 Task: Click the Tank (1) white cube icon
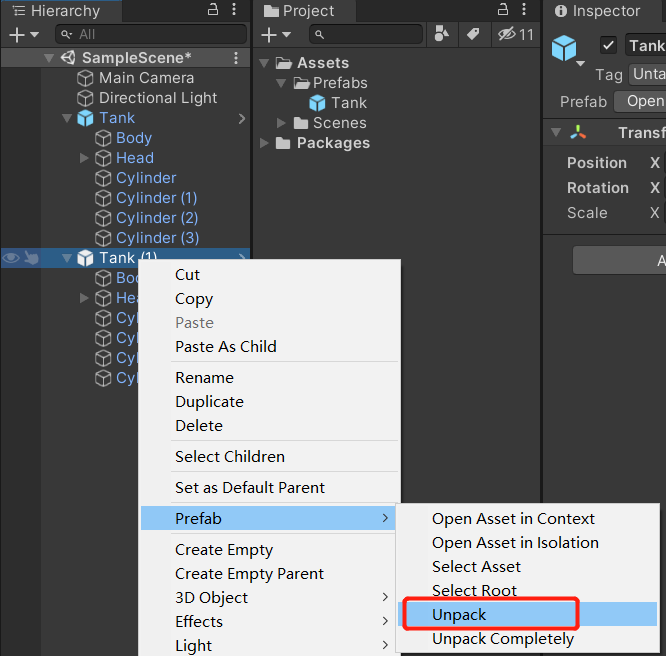[x=85, y=258]
